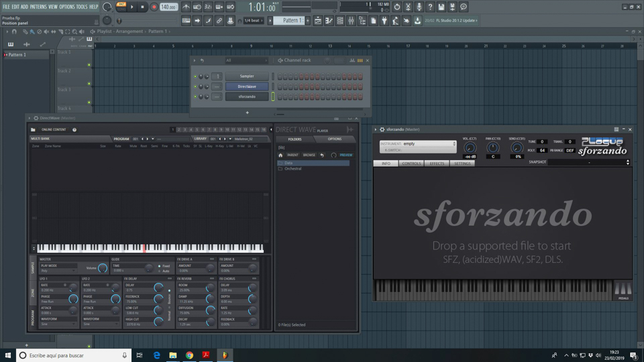The height and width of the screenshot is (362, 644).
Task: Click the Sampler channel button
Action: 247,76
